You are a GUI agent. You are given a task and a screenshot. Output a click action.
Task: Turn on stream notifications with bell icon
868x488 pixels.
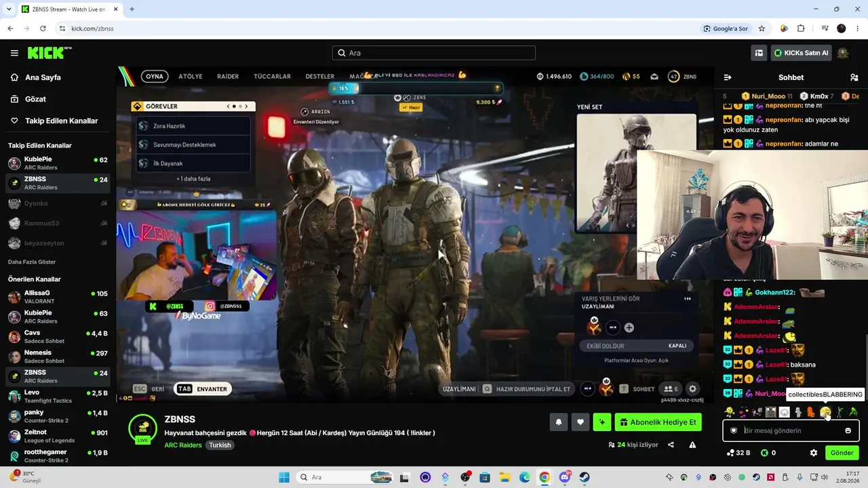(x=559, y=422)
